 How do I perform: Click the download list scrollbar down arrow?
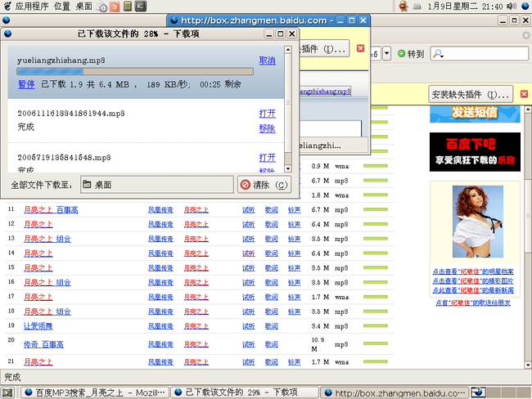point(288,168)
